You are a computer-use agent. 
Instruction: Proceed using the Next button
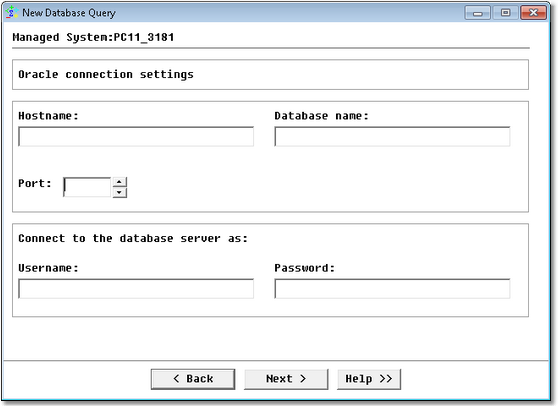286,379
